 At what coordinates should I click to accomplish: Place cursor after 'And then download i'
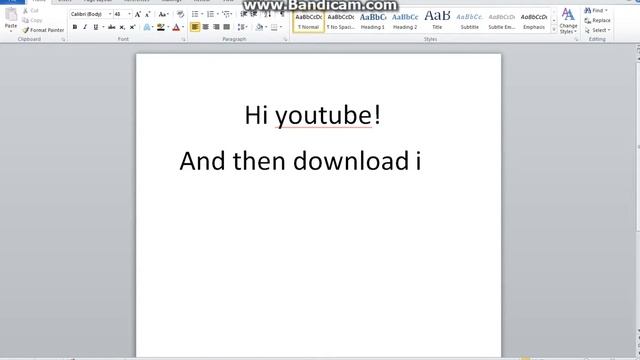click(423, 161)
